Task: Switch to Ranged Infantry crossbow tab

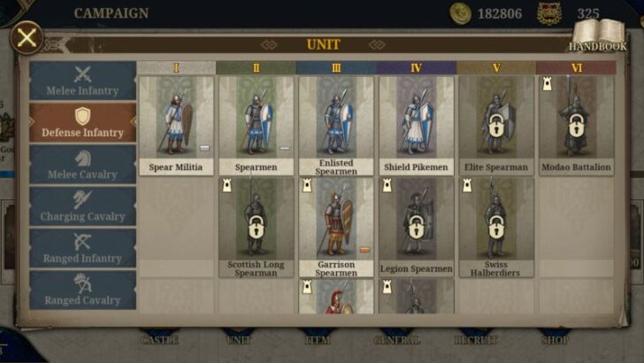Action: (82, 248)
